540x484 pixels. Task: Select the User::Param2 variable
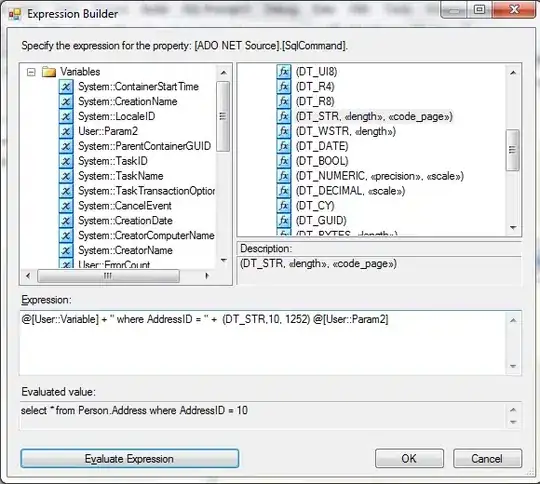108,131
